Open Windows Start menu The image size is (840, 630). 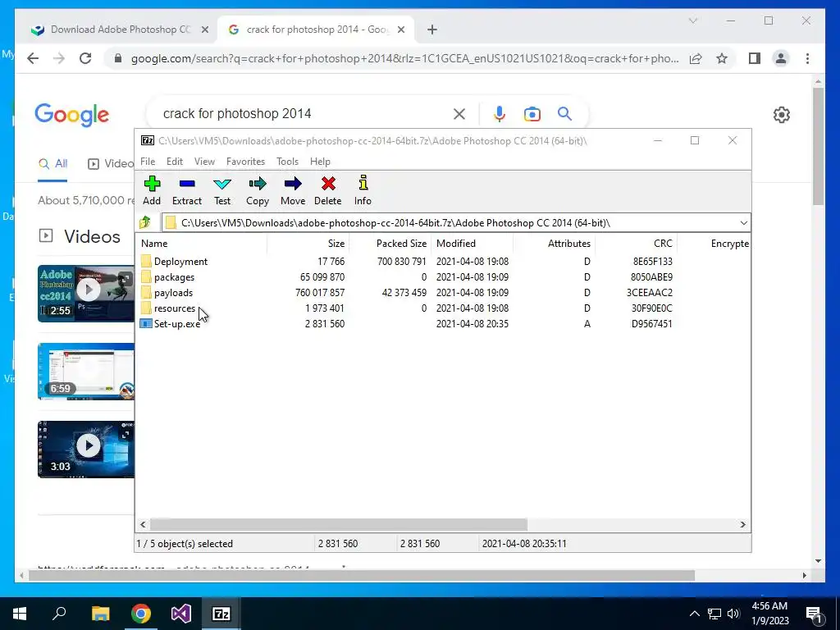click(x=20, y=614)
